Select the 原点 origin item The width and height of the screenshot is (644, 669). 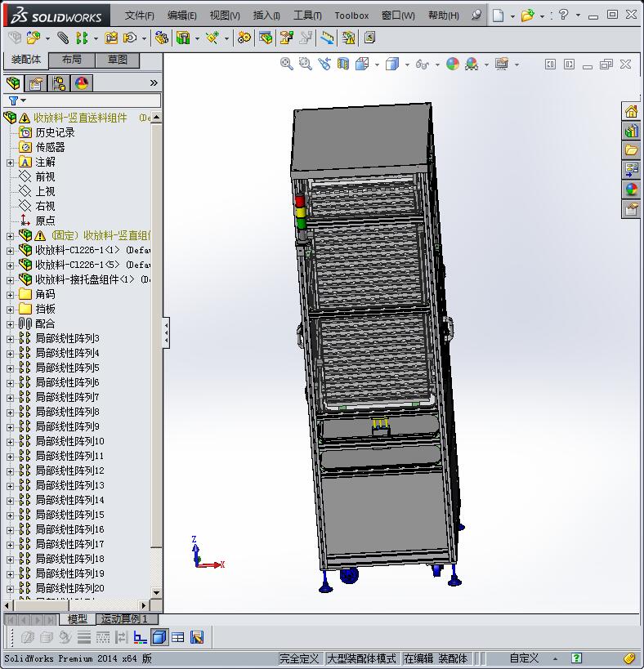point(45,221)
